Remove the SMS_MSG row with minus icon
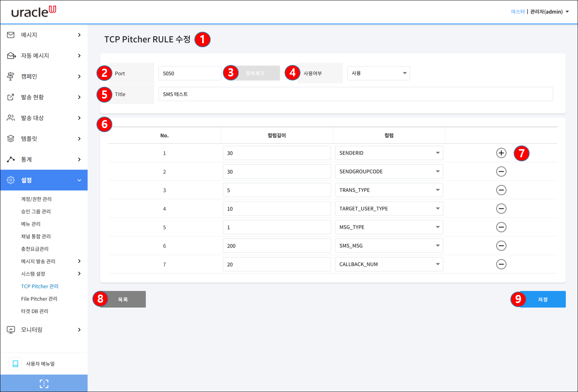The image size is (578, 392). tap(501, 245)
